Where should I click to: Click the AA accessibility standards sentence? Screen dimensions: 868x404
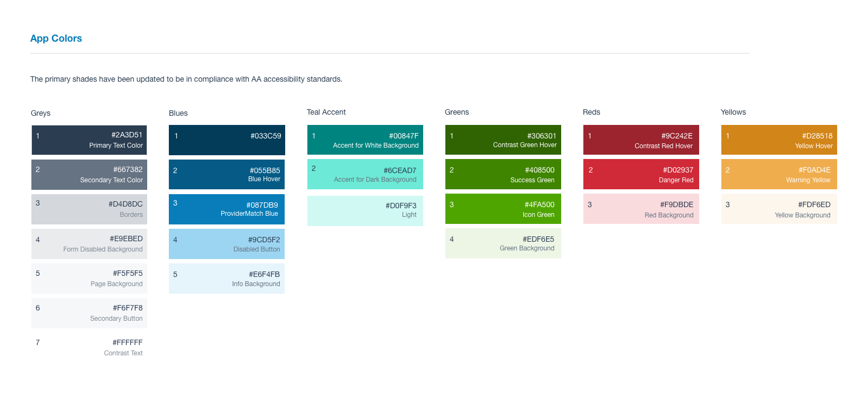pos(186,79)
